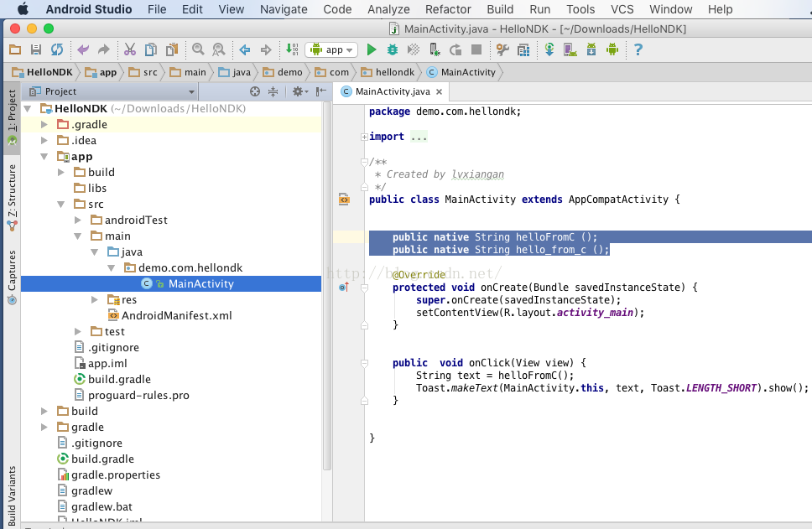
Task: Click the Rerun toolbar icon
Action: [x=455, y=49]
